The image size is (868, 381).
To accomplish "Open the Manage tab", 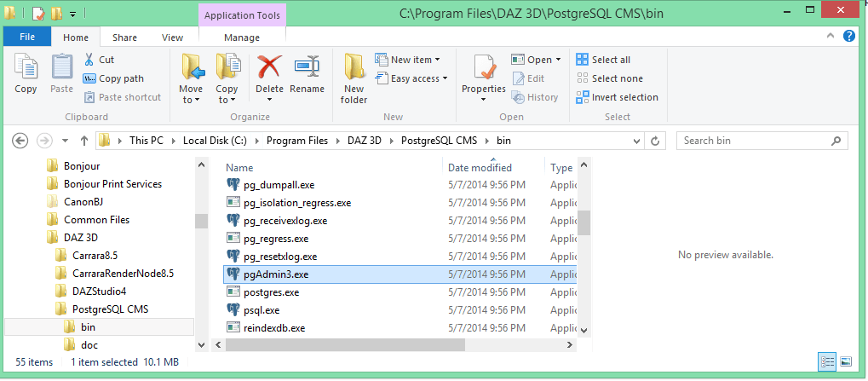I will 242,38.
